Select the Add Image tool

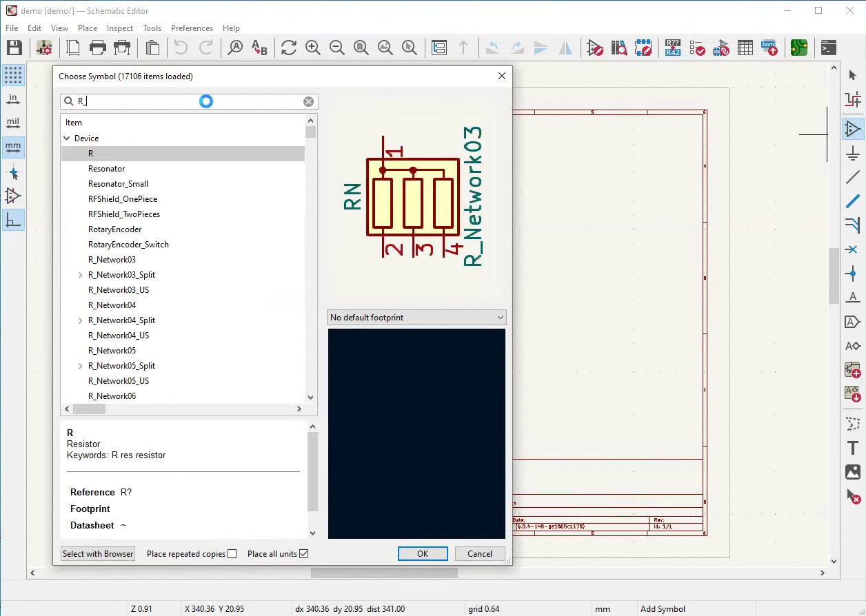[853, 472]
